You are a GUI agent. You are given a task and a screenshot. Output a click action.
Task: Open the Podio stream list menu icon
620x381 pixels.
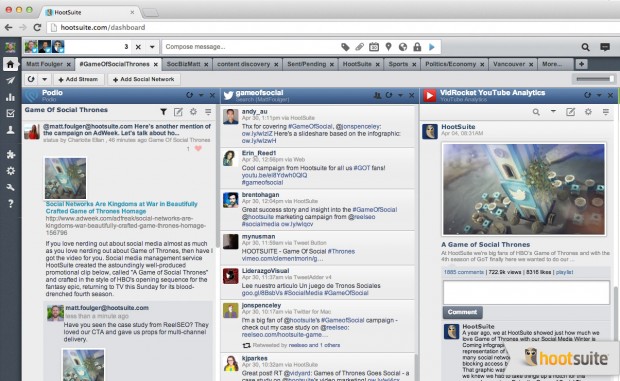(208, 112)
